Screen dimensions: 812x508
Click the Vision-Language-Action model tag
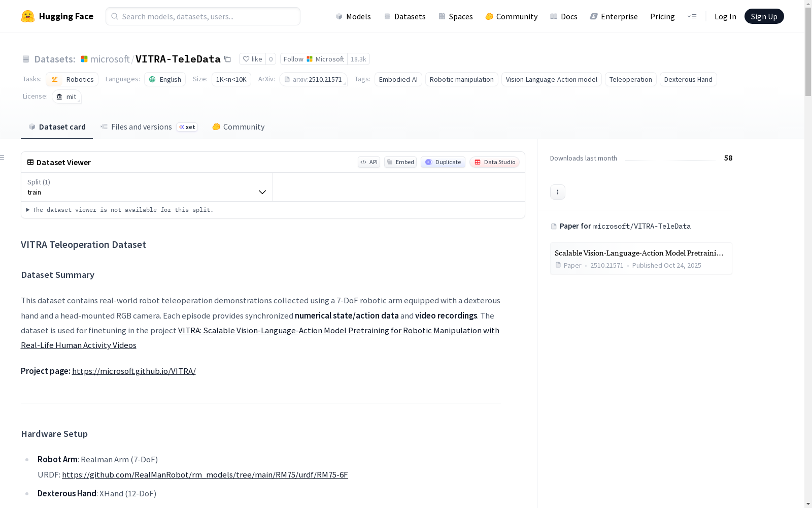pyautogui.click(x=552, y=79)
